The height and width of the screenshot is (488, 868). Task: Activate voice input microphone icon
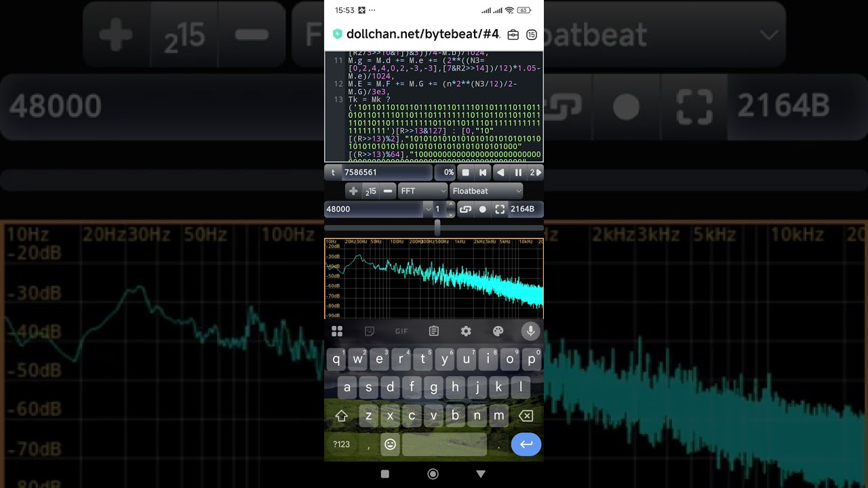click(x=531, y=331)
